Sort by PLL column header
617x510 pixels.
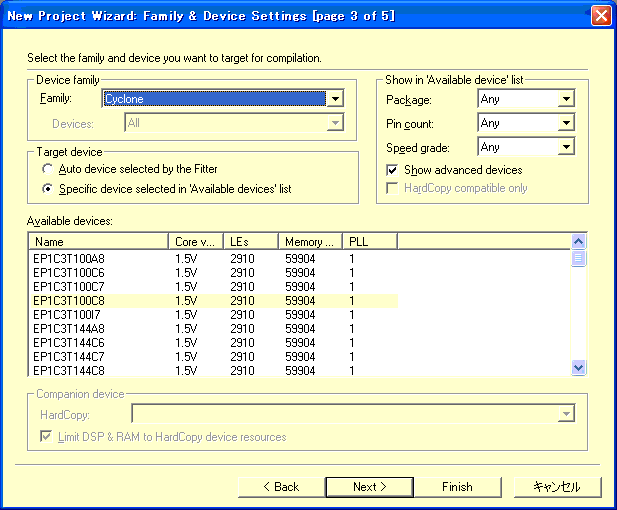[x=370, y=241]
